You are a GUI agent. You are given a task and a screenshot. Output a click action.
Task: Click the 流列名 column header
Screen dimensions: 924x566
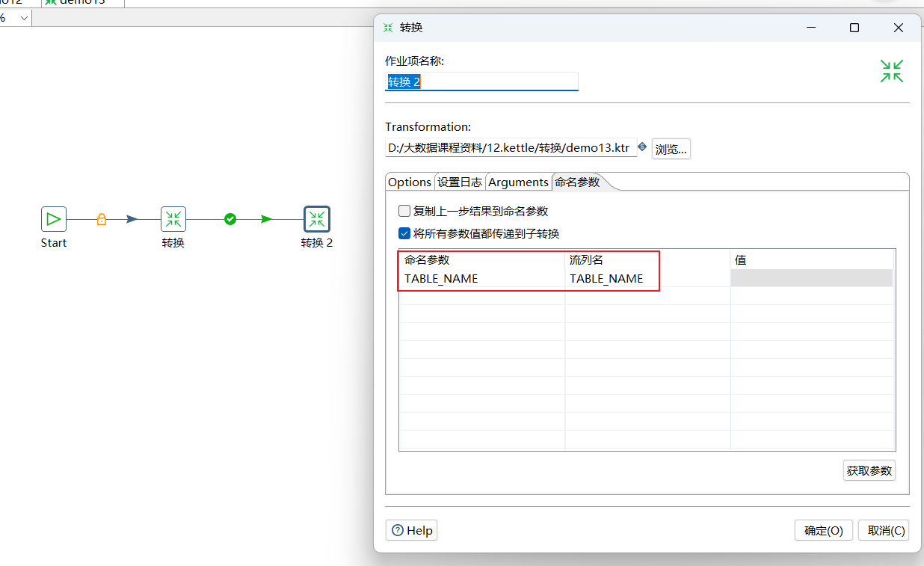tap(647, 260)
